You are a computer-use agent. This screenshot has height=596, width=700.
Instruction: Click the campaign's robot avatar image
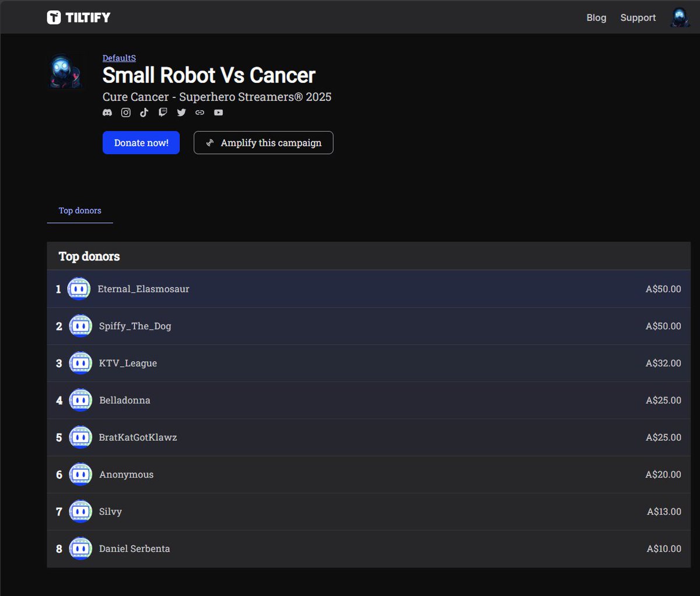click(65, 72)
